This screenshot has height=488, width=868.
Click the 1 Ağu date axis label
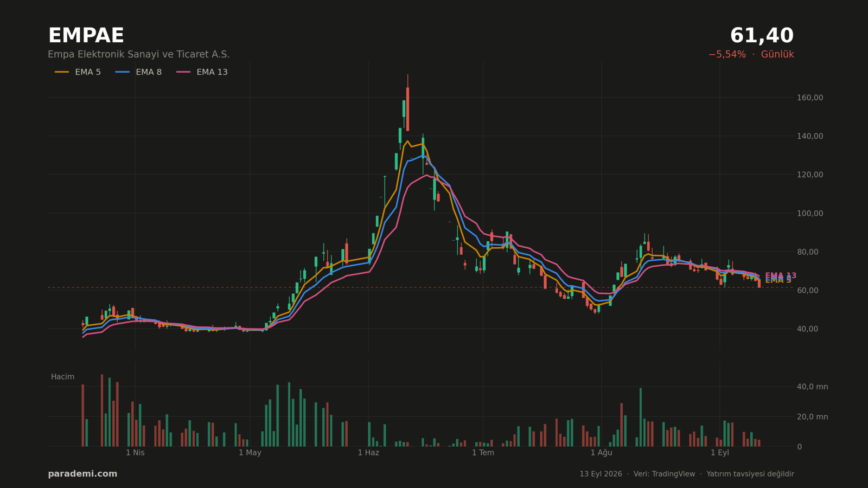click(601, 452)
